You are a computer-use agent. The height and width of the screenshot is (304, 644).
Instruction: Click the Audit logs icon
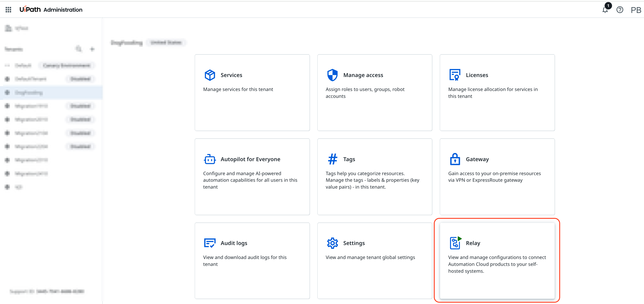[210, 243]
